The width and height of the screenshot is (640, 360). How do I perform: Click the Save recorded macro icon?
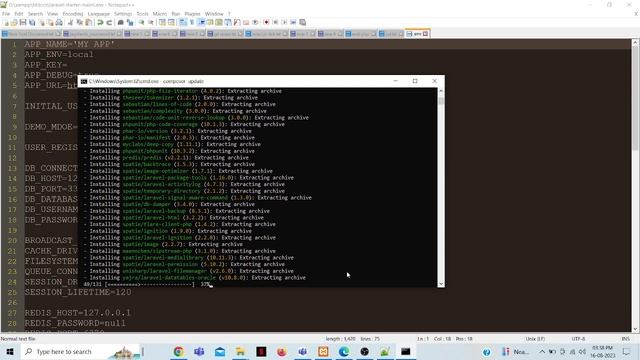(x=302, y=22)
